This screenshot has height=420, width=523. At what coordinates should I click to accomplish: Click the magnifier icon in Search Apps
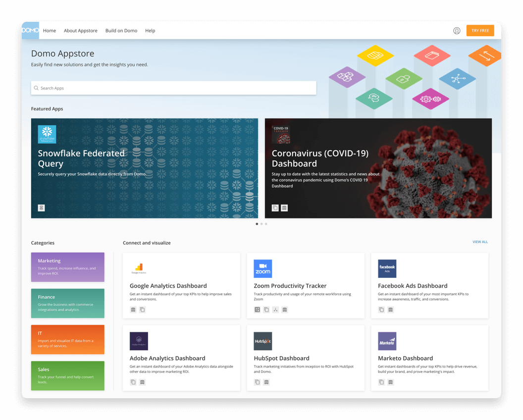[x=36, y=88]
